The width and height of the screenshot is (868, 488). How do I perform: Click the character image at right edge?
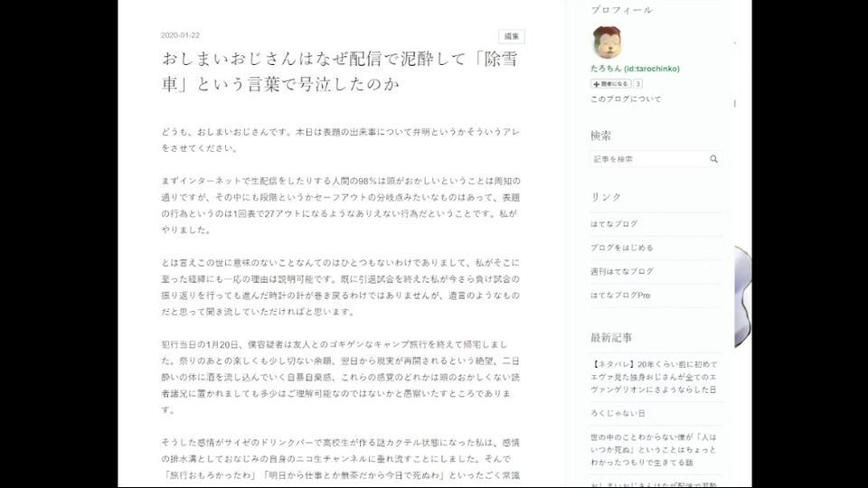click(743, 296)
